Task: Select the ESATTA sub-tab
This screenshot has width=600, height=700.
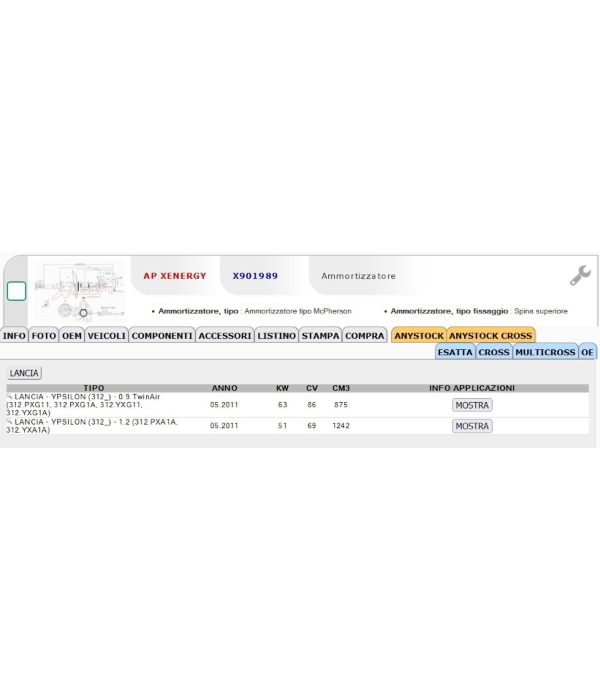Action: pyautogui.click(x=455, y=352)
